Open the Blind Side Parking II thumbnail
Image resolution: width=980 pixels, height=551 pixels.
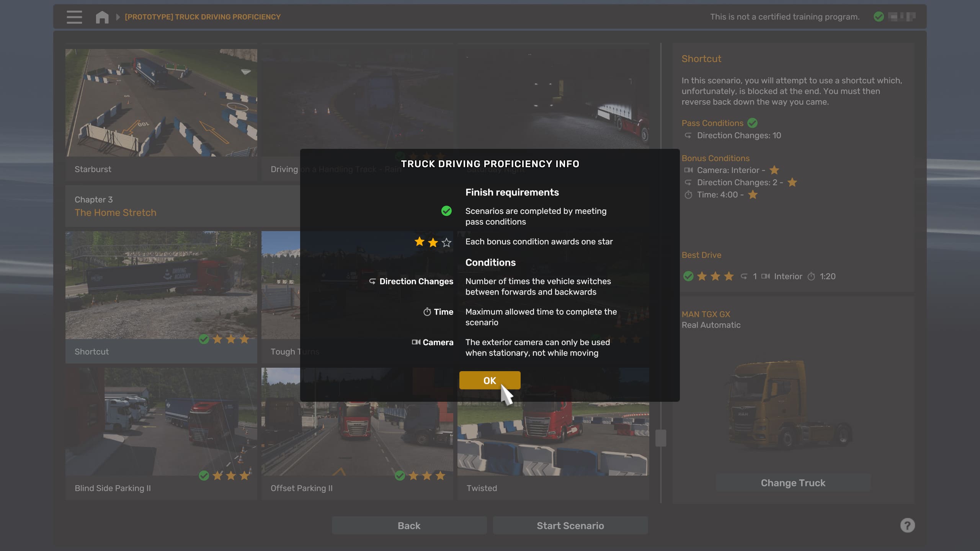(161, 421)
